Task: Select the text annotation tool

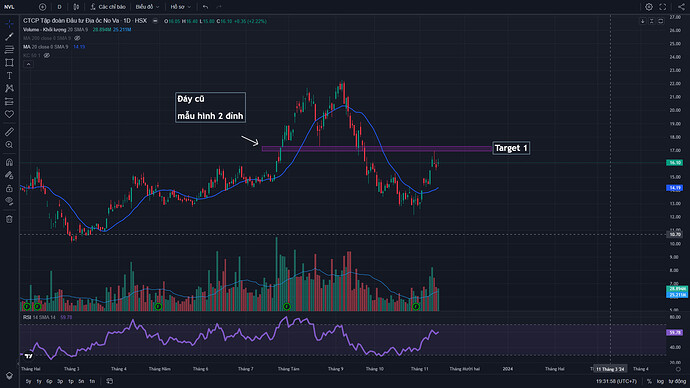Action: (x=9, y=76)
